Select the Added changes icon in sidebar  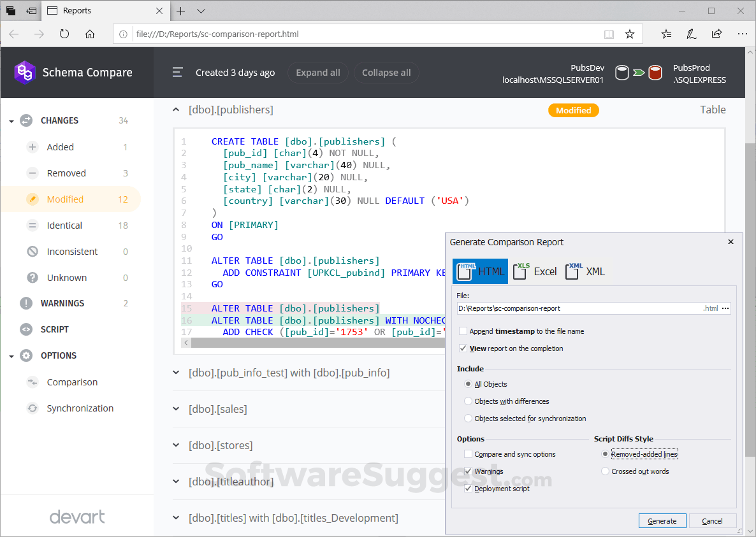coord(32,147)
